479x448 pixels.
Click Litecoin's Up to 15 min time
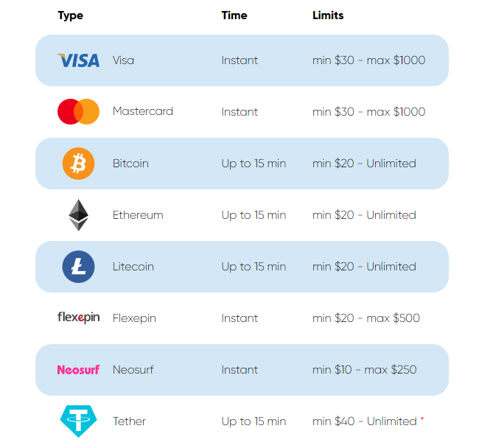[x=254, y=267]
